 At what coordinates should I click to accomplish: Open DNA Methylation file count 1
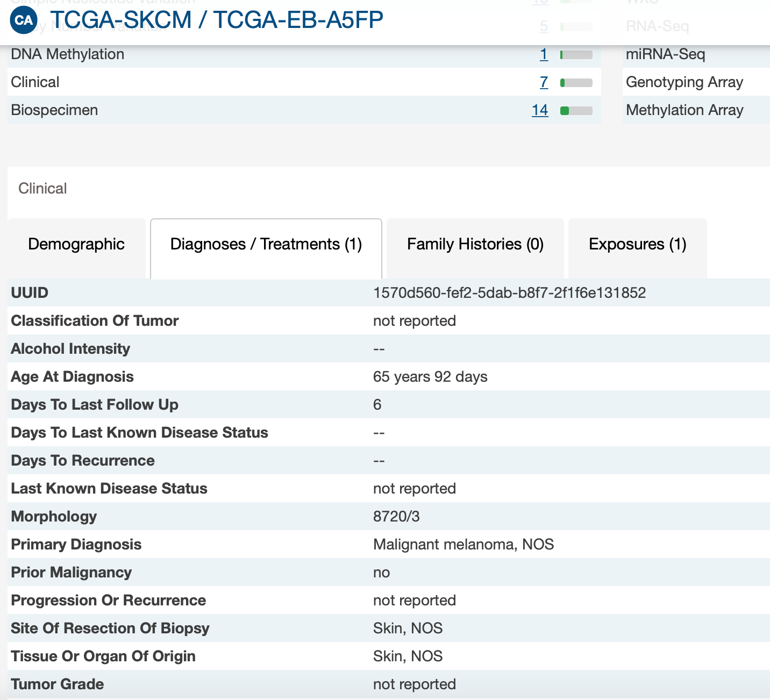click(544, 54)
